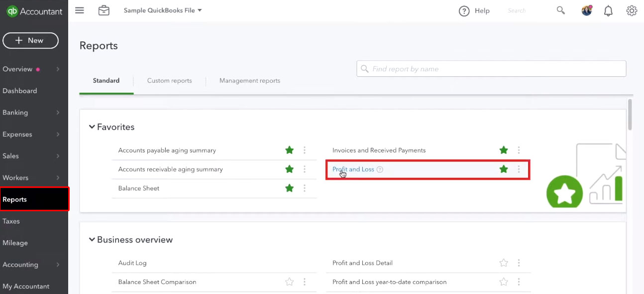Open more options for Balance Sheet Comparison

point(305,282)
